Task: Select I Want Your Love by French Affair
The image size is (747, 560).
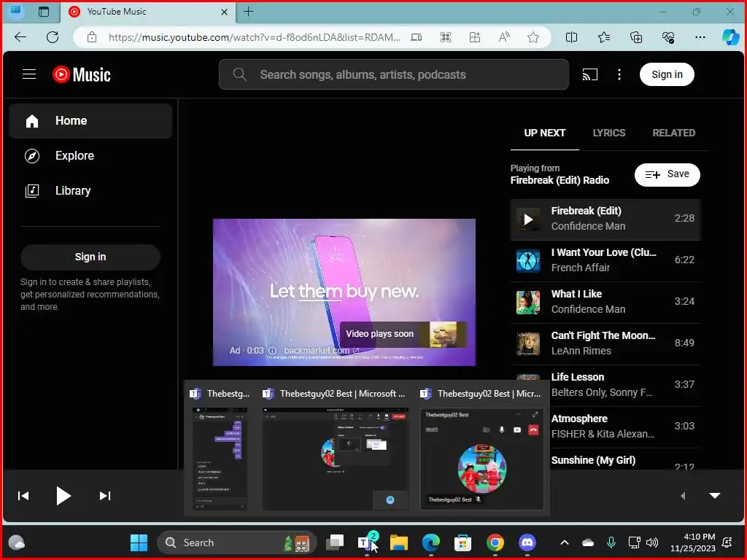Action: pos(605,260)
